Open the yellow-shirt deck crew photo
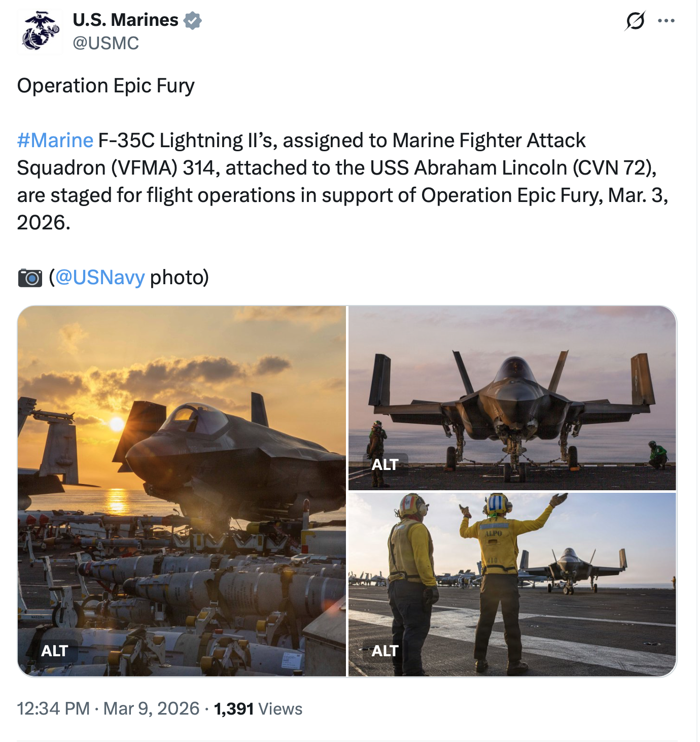The height and width of the screenshot is (742, 700). pyautogui.click(x=512, y=584)
